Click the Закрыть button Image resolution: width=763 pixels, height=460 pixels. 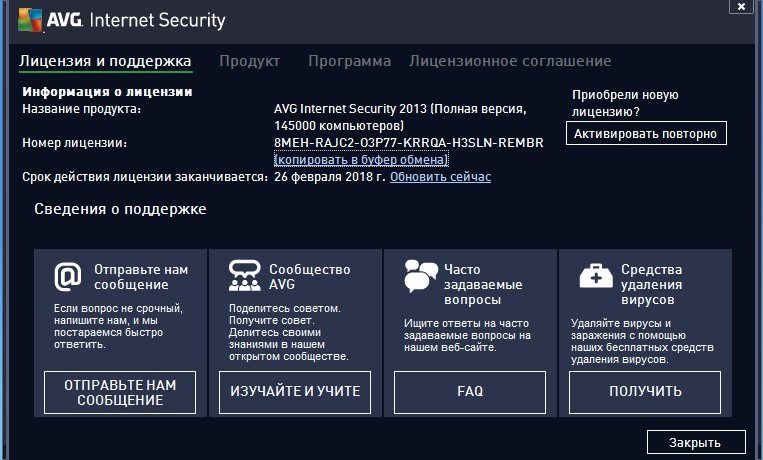click(x=696, y=441)
